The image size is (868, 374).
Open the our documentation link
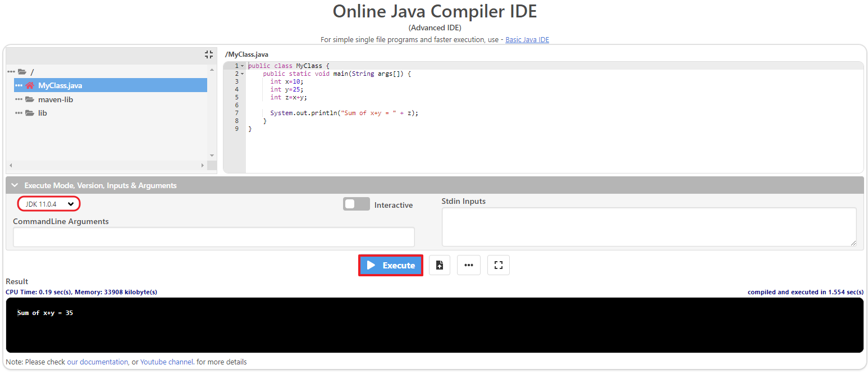pos(98,362)
